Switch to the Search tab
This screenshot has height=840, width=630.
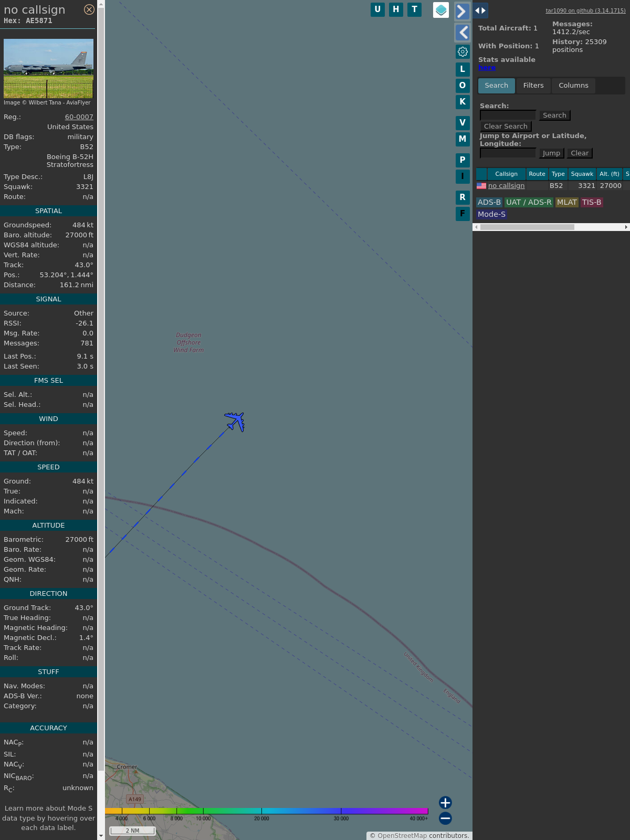tap(497, 86)
